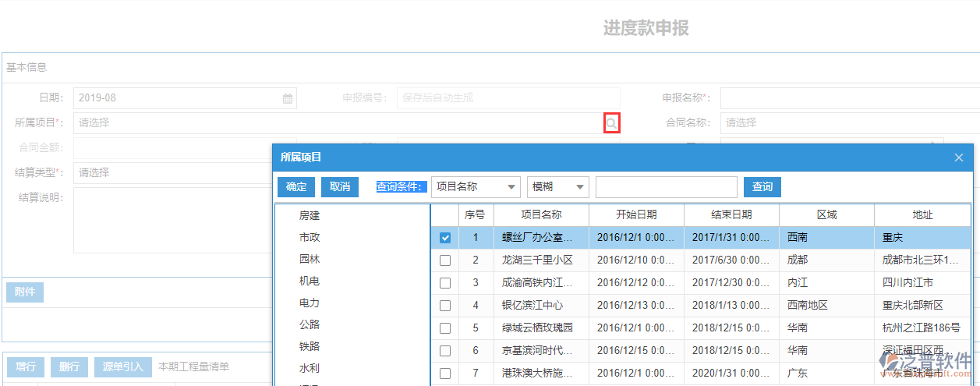Tick the checkbox for row 4

coord(445,306)
